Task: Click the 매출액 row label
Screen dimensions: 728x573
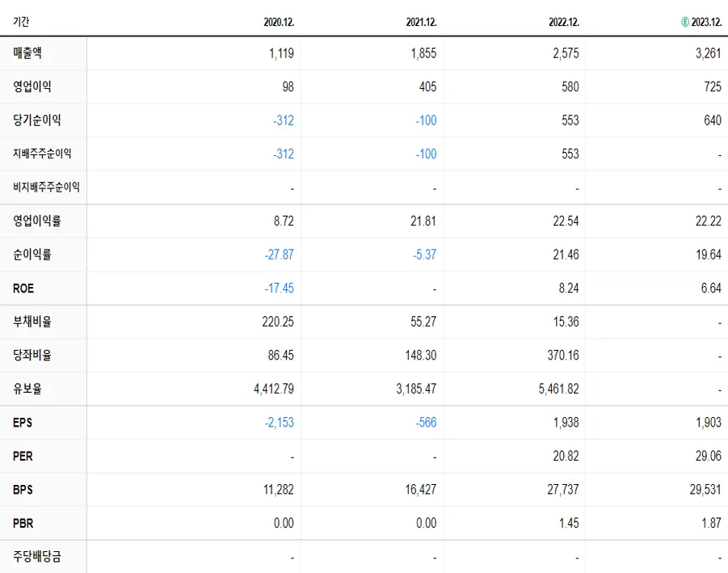Action: tap(27, 53)
